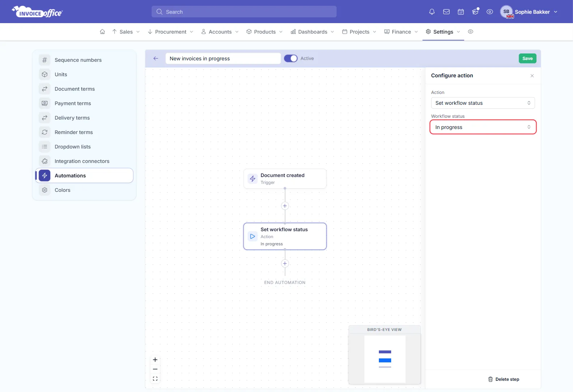Viewport: 573px width, 392px height.
Task: Click the Search field
Action: coord(244,12)
